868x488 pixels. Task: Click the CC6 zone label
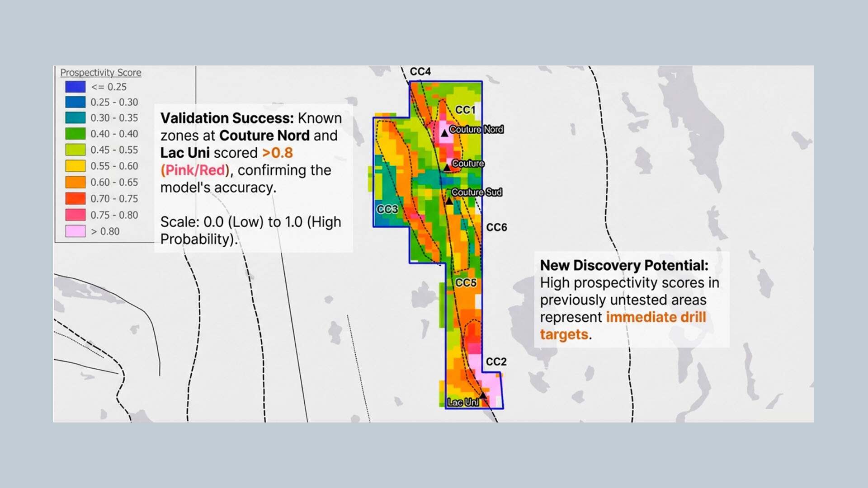click(x=496, y=227)
